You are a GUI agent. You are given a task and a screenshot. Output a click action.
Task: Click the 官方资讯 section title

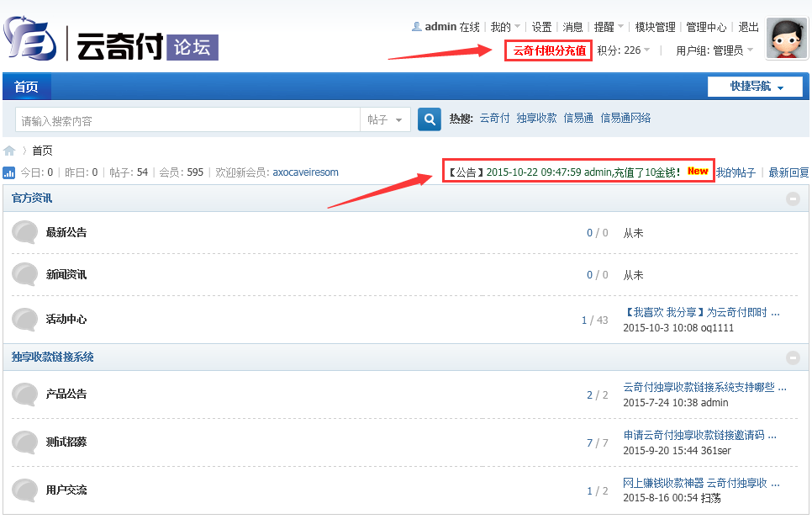coord(32,199)
